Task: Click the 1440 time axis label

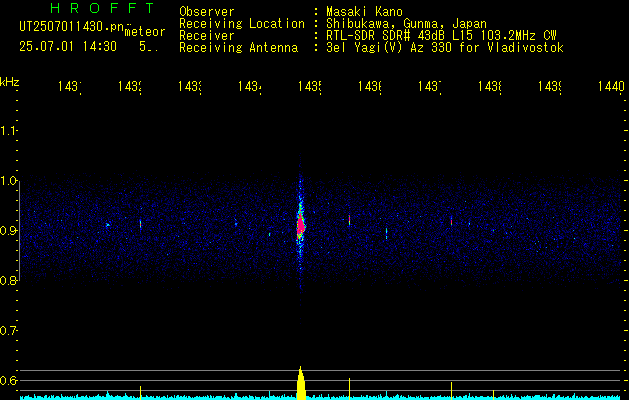Action: point(611,86)
